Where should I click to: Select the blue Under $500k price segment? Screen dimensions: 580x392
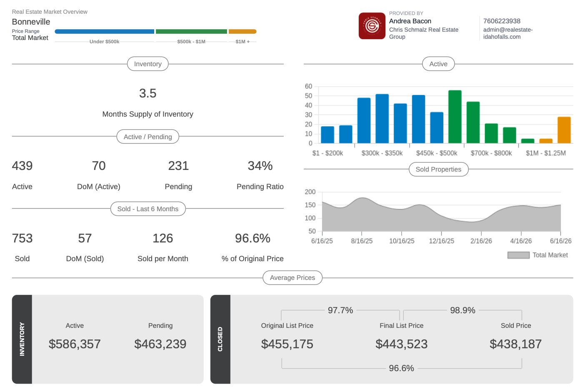pyautogui.click(x=104, y=32)
